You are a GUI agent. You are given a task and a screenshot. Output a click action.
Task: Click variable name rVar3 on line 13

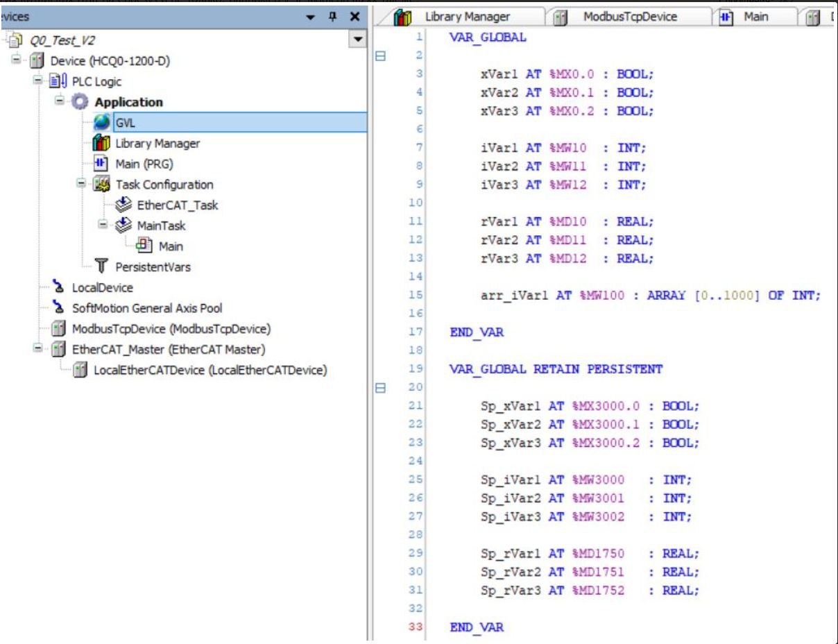(x=499, y=259)
